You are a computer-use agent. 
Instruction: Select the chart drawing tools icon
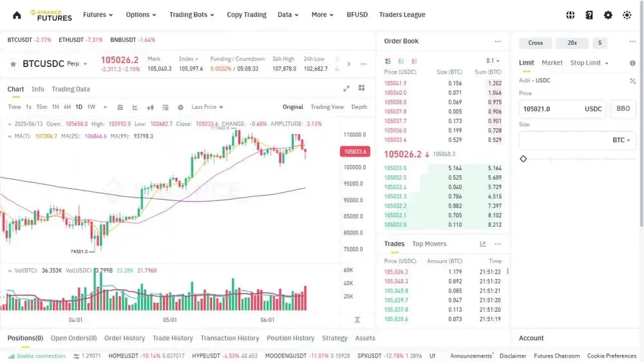click(135, 107)
